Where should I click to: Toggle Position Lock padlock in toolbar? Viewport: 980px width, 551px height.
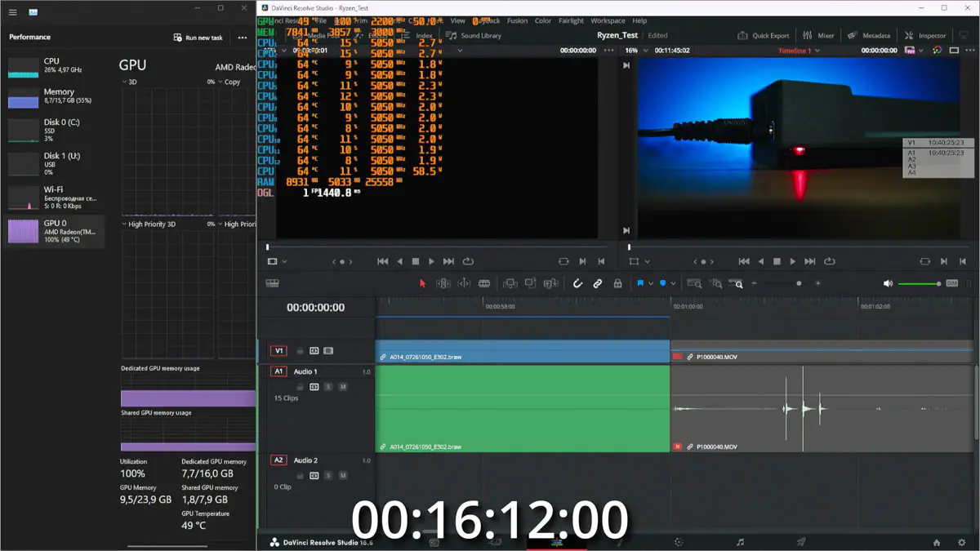tap(617, 283)
